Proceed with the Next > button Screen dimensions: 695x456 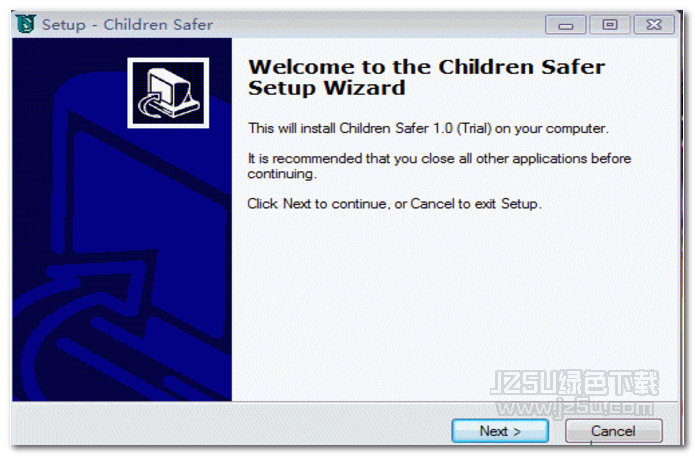[x=500, y=431]
